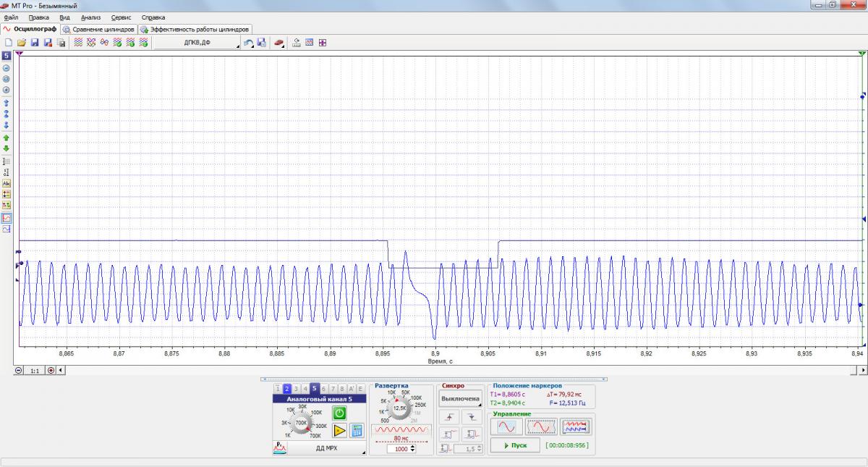
Task: Click the stepper arrows on the 1000 field
Action: 412,449
